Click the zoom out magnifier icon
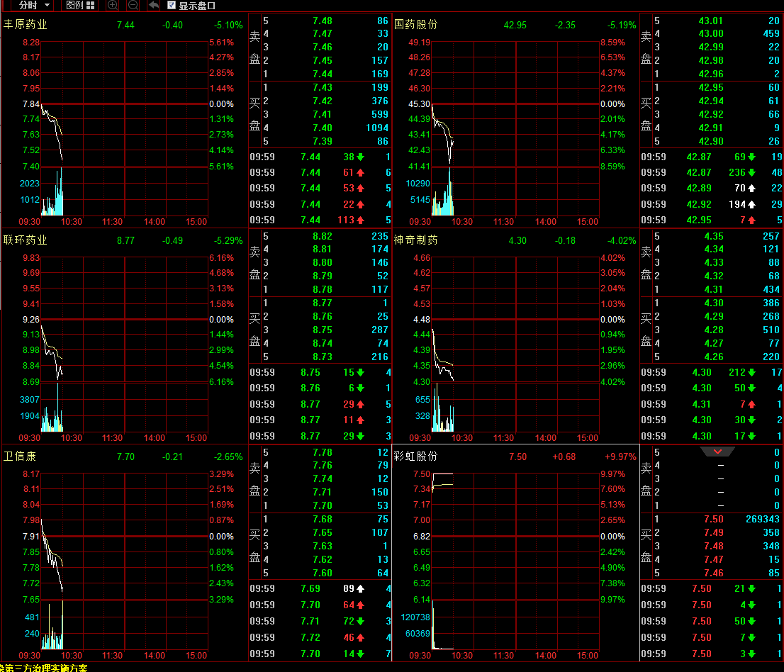Screen dimensions: 784x672 tap(133, 6)
